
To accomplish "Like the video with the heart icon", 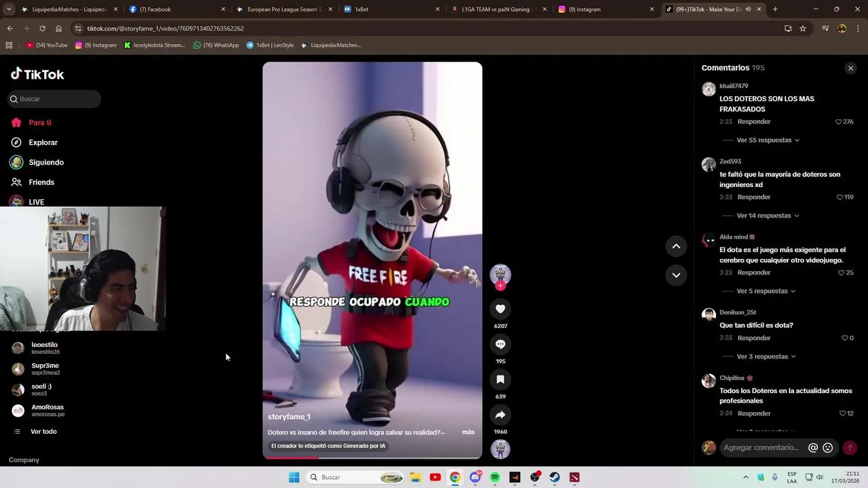I will 500,309.
